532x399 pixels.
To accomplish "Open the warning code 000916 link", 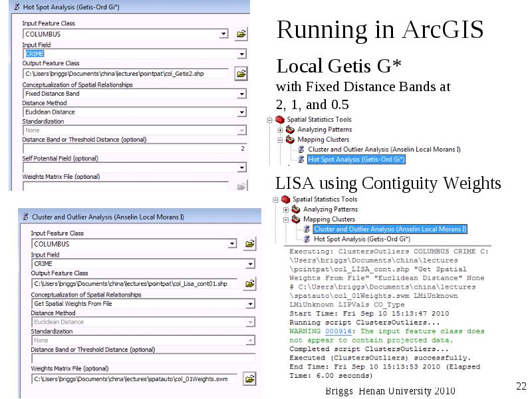I will tap(338, 331).
